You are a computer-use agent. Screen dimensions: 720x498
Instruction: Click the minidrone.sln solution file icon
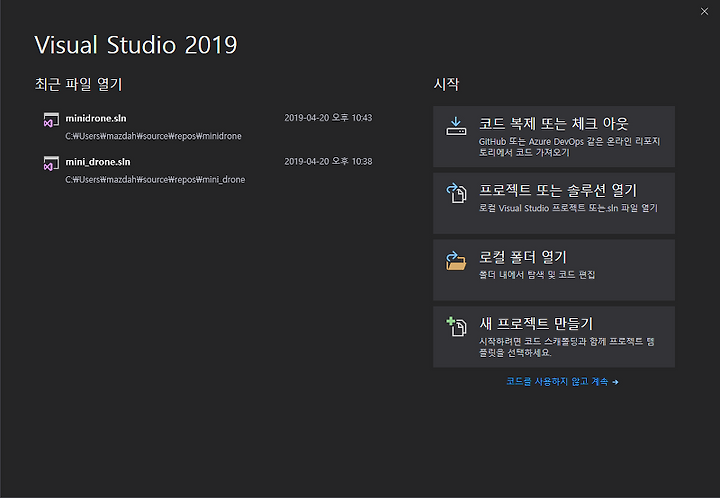(51, 120)
